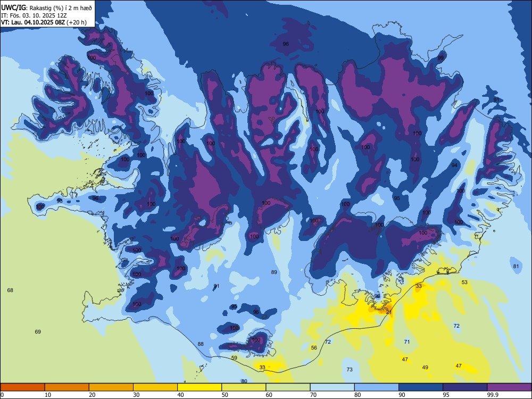Select the 30–40 gold legend swatch
This screenshot has width=532, height=399.
pos(155,387)
